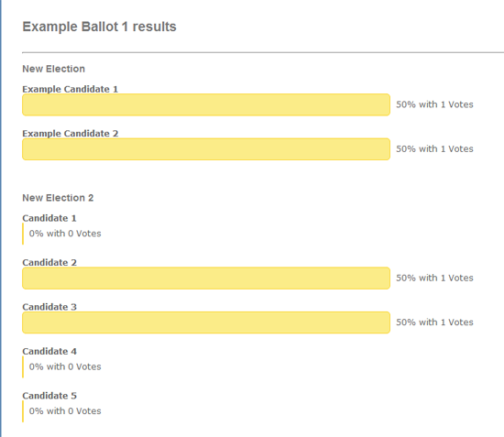
Task: Click Candidate 1's 0% with 0 Votes text
Action: [x=65, y=234]
